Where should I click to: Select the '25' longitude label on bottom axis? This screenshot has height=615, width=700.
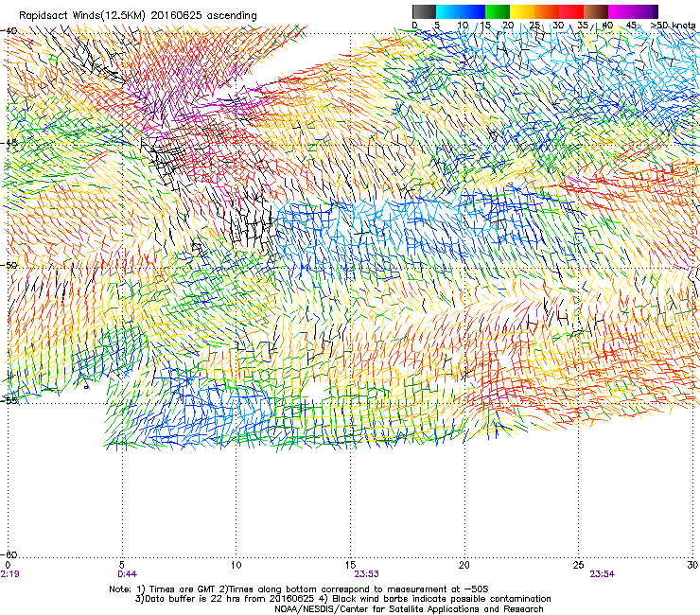(578, 565)
